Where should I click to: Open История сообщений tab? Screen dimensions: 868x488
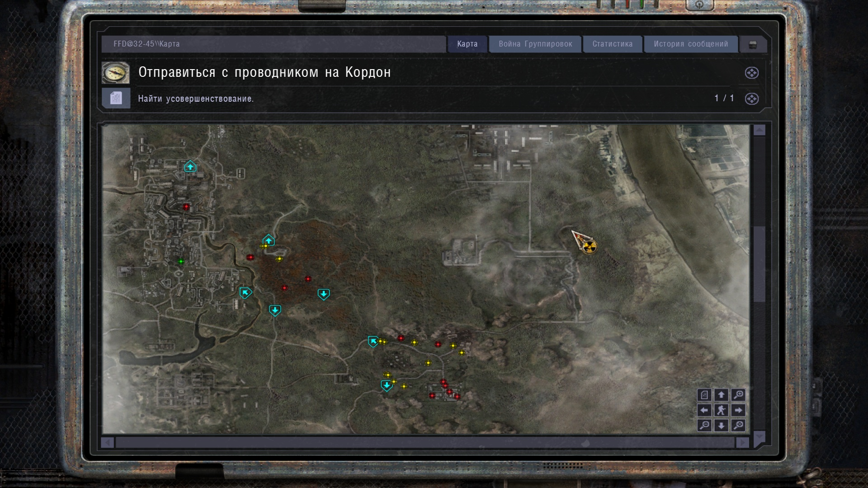690,44
